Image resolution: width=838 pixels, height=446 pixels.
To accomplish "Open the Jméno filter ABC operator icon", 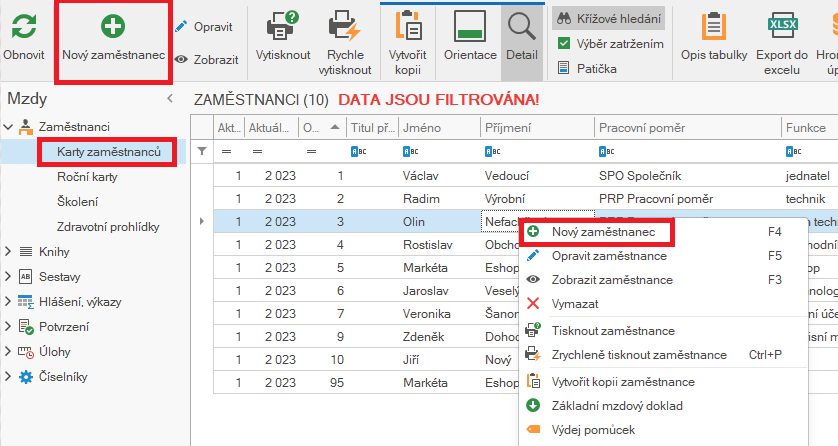I will (x=410, y=152).
